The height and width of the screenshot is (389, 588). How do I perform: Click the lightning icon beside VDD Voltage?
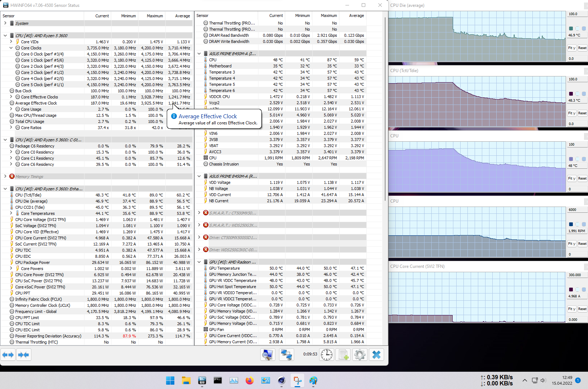(206, 182)
